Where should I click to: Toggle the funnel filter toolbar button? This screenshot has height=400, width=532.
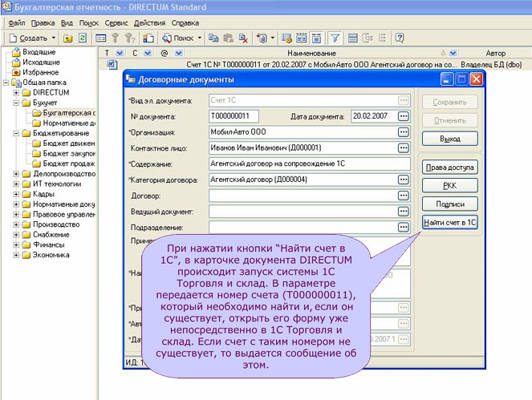point(335,38)
